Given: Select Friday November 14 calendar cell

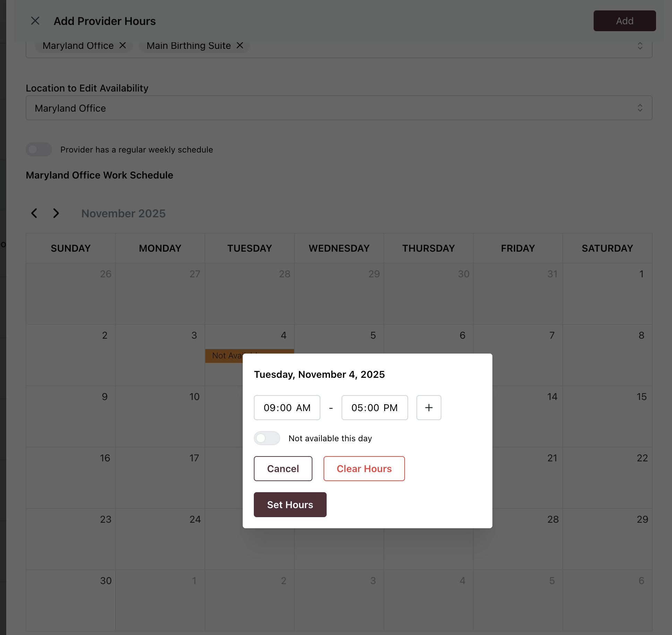Looking at the screenshot, I should [x=527, y=416].
